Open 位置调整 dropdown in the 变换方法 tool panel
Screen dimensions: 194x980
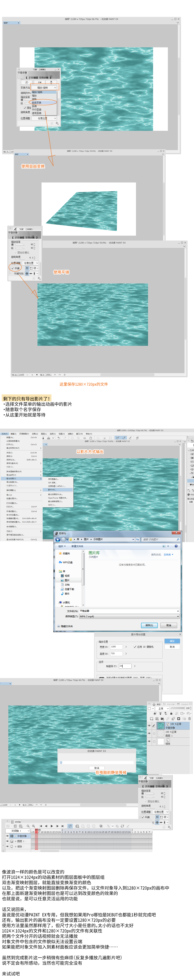(x=44, y=118)
